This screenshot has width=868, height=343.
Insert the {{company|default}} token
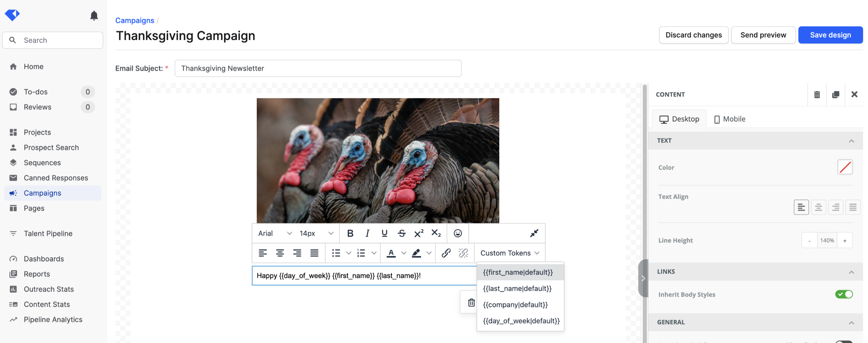[x=520, y=304]
